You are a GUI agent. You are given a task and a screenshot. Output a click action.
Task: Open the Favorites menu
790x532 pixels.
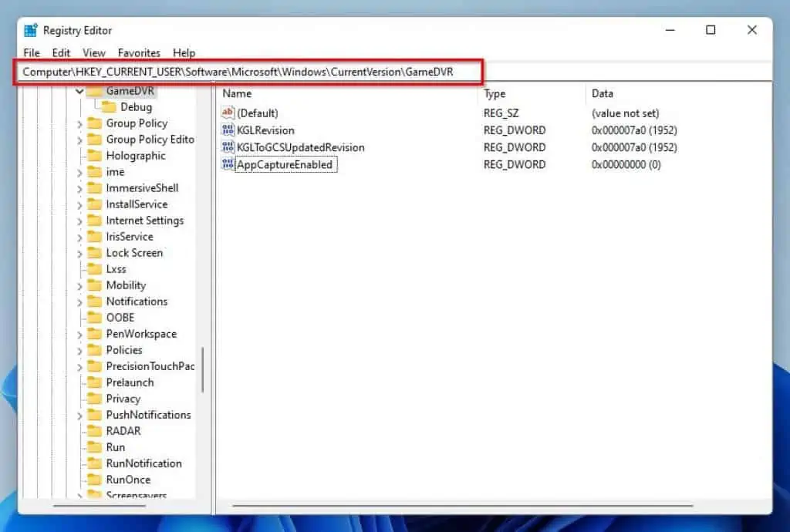[139, 53]
